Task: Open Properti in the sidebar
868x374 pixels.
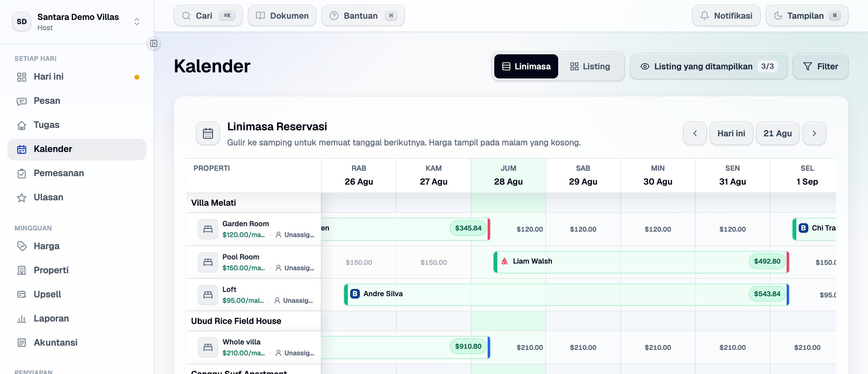Action: (77, 271)
